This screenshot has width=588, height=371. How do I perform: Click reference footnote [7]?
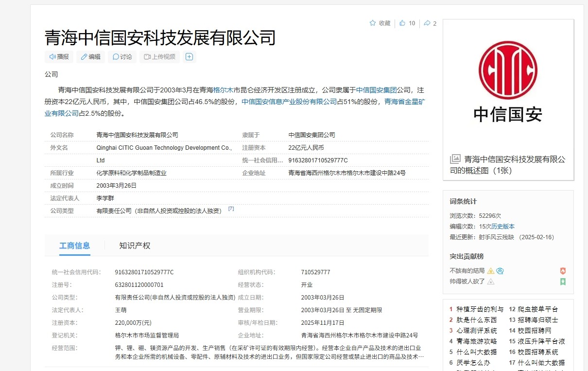[231, 209]
